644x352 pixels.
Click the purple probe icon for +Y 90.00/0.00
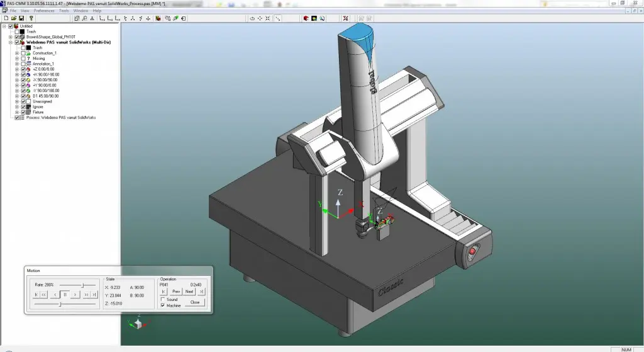(x=28, y=85)
